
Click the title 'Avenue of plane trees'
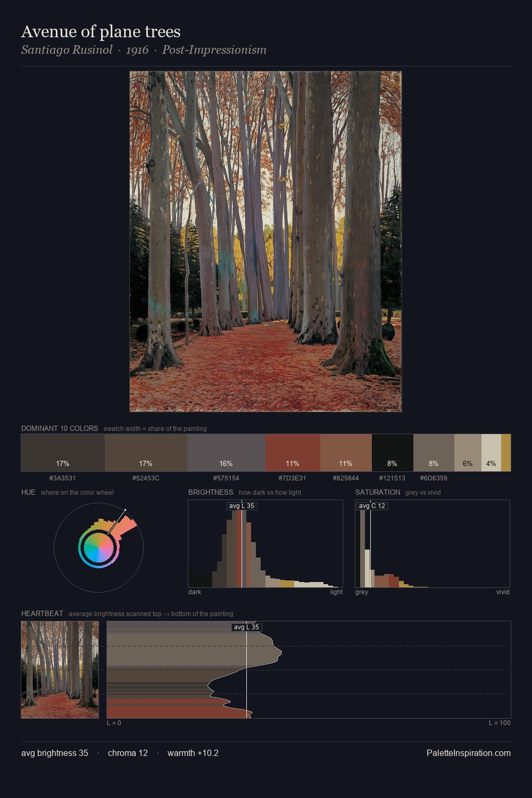coord(101,31)
